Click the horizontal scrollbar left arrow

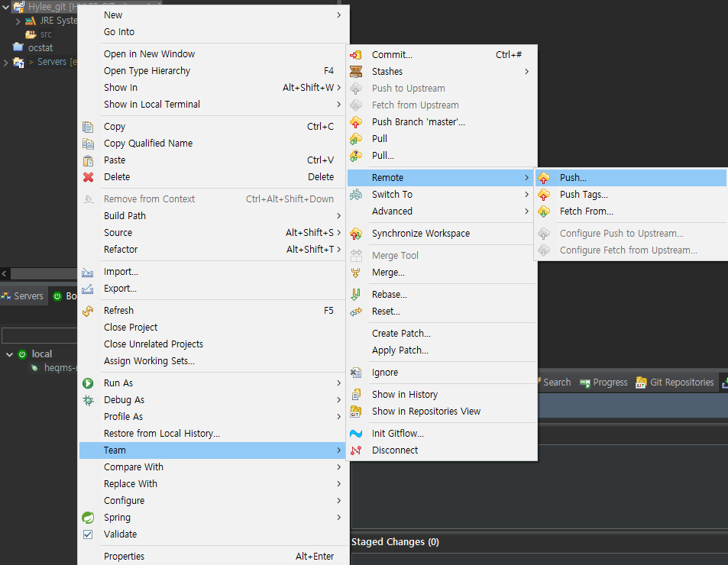[x=5, y=273]
